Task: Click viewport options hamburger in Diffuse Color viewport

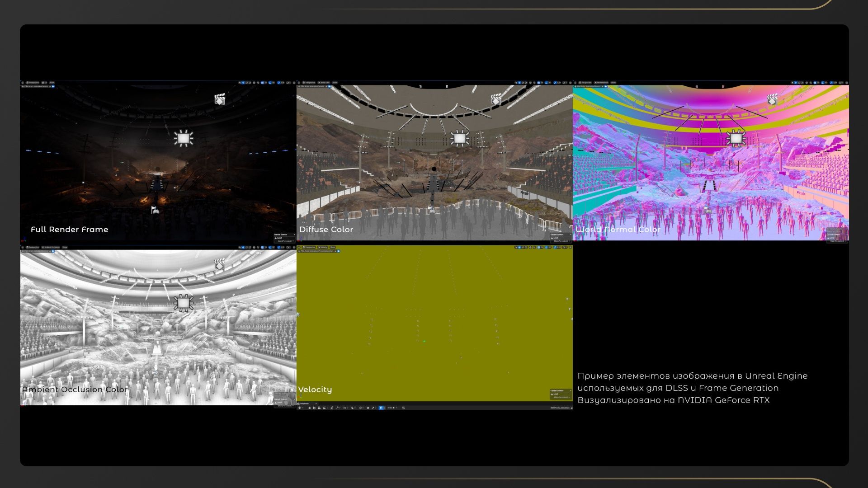Action: (x=299, y=83)
